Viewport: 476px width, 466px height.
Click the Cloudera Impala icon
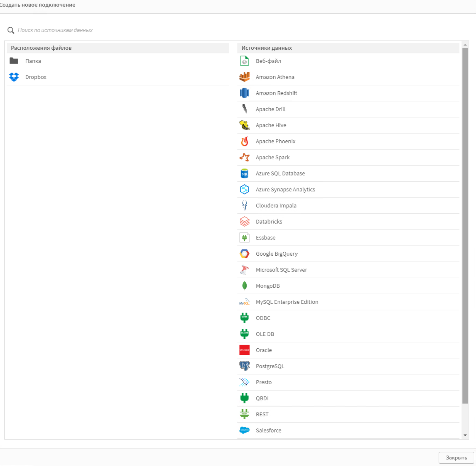244,206
